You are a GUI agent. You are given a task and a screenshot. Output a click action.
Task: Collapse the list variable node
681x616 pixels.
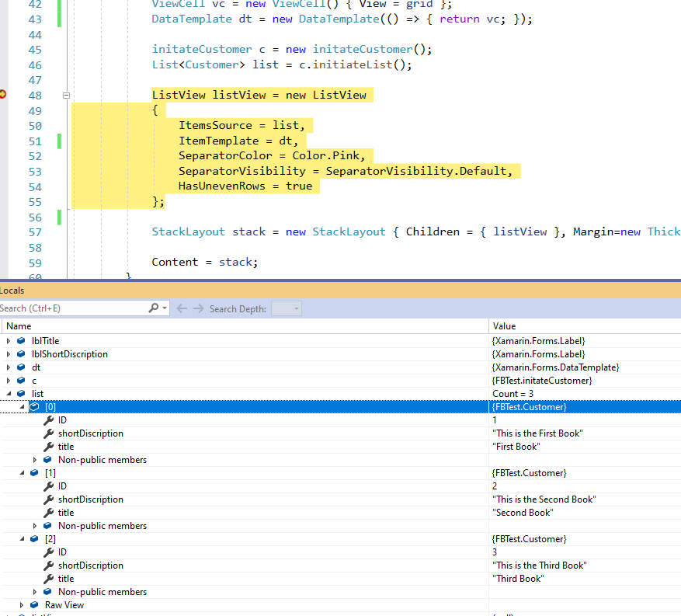9,394
